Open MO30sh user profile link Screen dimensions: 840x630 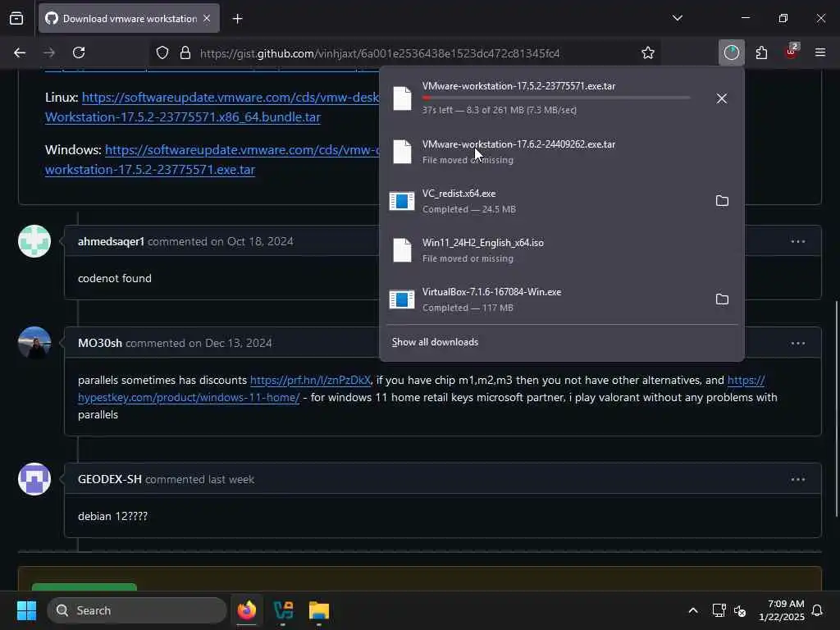[x=99, y=343]
